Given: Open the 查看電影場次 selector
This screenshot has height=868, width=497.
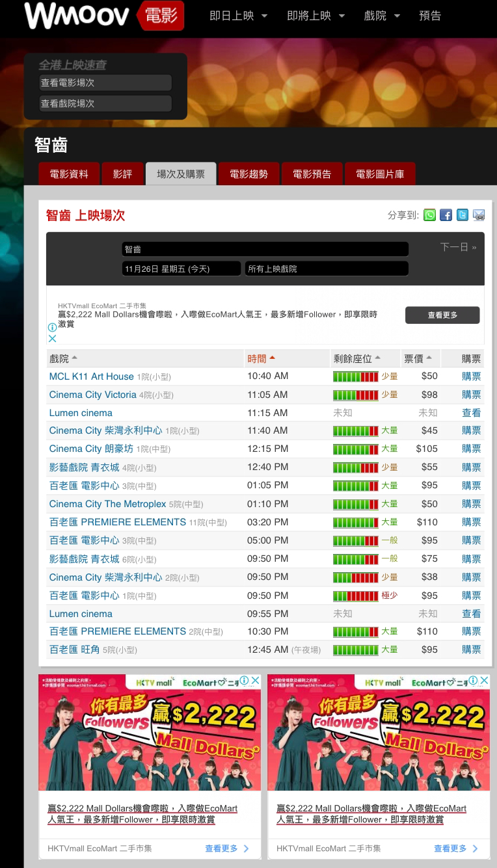Looking at the screenshot, I should (x=105, y=83).
